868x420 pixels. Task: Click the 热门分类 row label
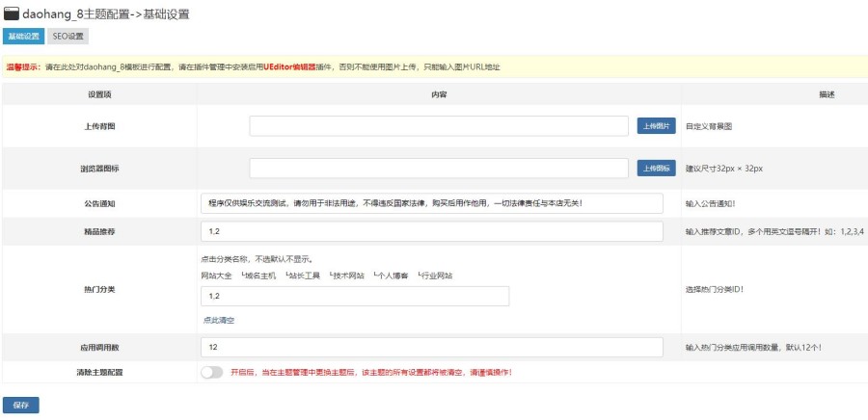coord(99,290)
